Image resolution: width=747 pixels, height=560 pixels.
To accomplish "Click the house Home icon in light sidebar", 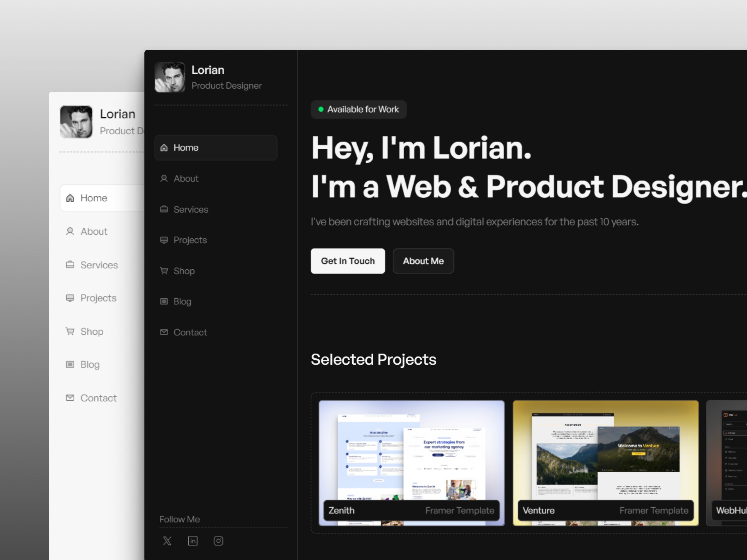I will 70,198.
